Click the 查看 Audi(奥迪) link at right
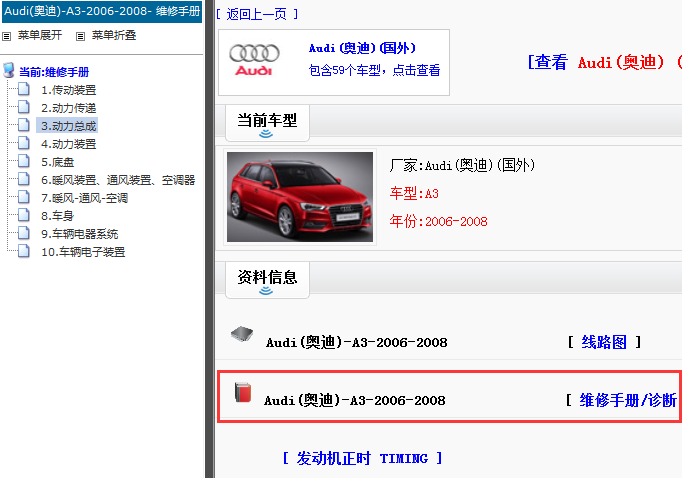Image resolution: width=682 pixels, height=478 pixels. coord(604,62)
